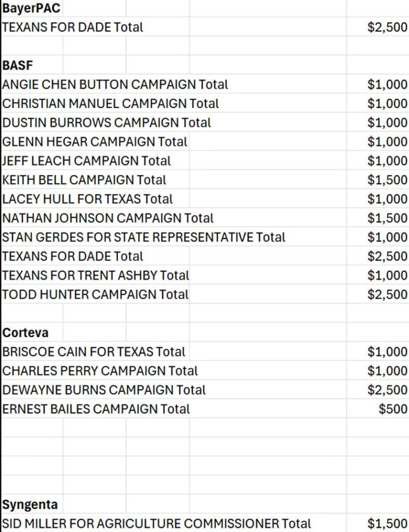
Task: Select the CHARLES PERRY CAMPAIGN Total cell
Action: [100, 371]
